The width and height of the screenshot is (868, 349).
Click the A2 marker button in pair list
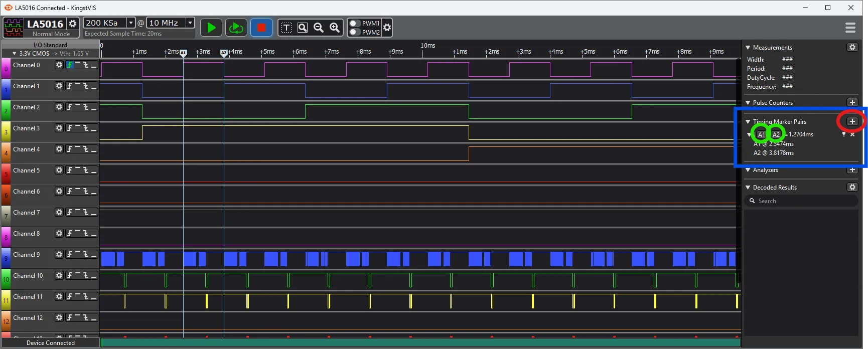[776, 134]
